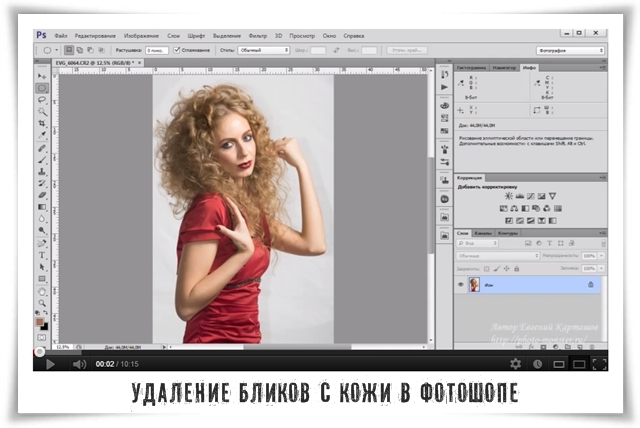Select the Quick Selection tool
The height and width of the screenshot is (428, 640).
click(42, 111)
